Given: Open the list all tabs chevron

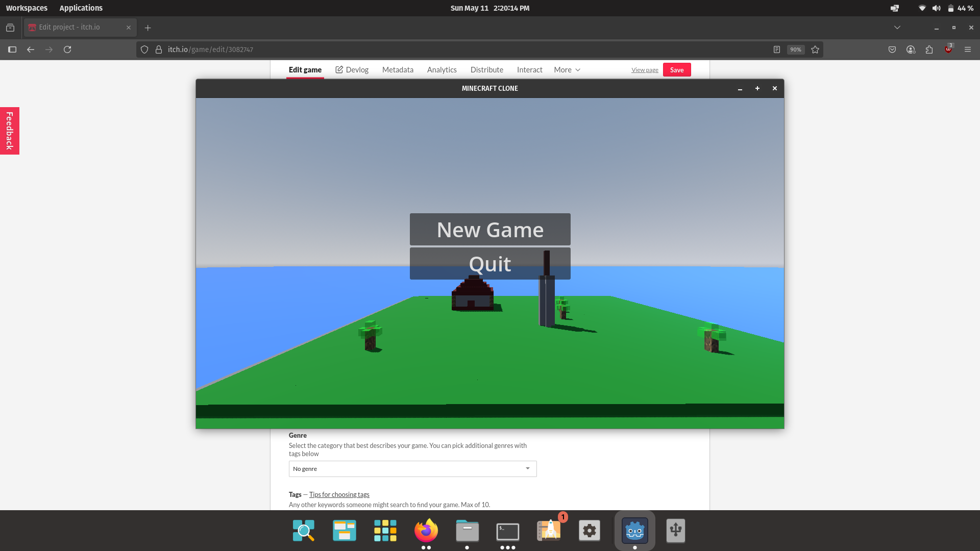Looking at the screenshot, I should coord(897,28).
